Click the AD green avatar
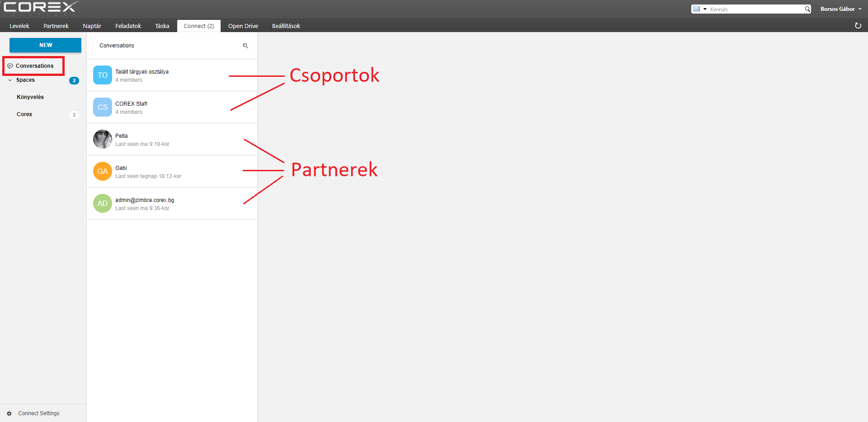Viewport: 868px width, 422px height. (103, 203)
